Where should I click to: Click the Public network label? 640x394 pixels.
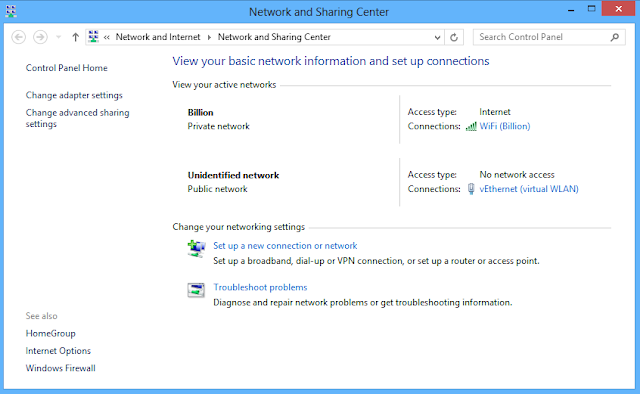pyautogui.click(x=218, y=189)
